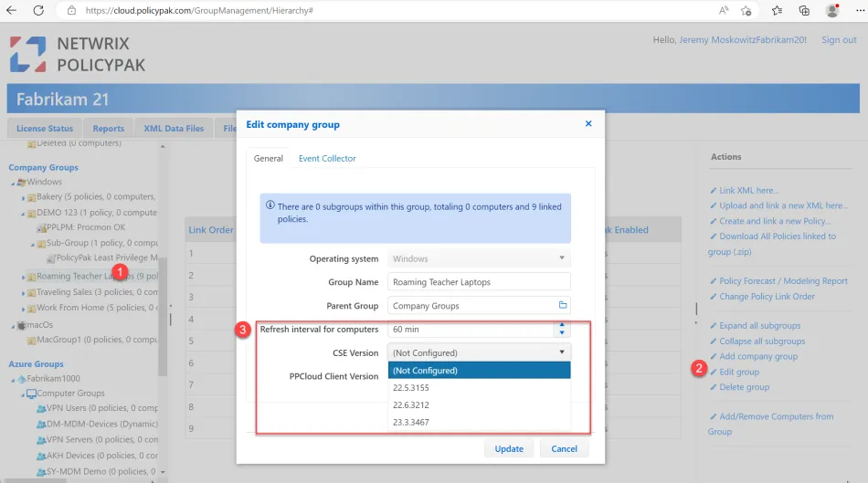Open the user profile icon in the browser
The width and height of the screenshot is (868, 483).
point(832,11)
